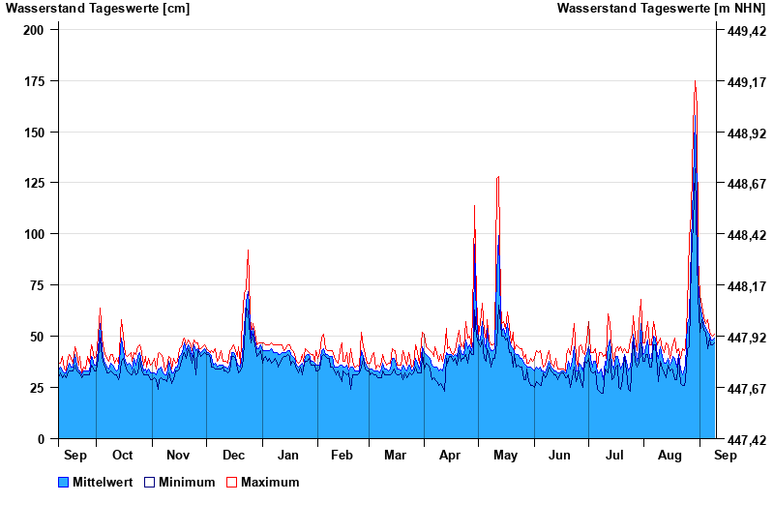Click the Jun month label on x-axis

(x=560, y=455)
